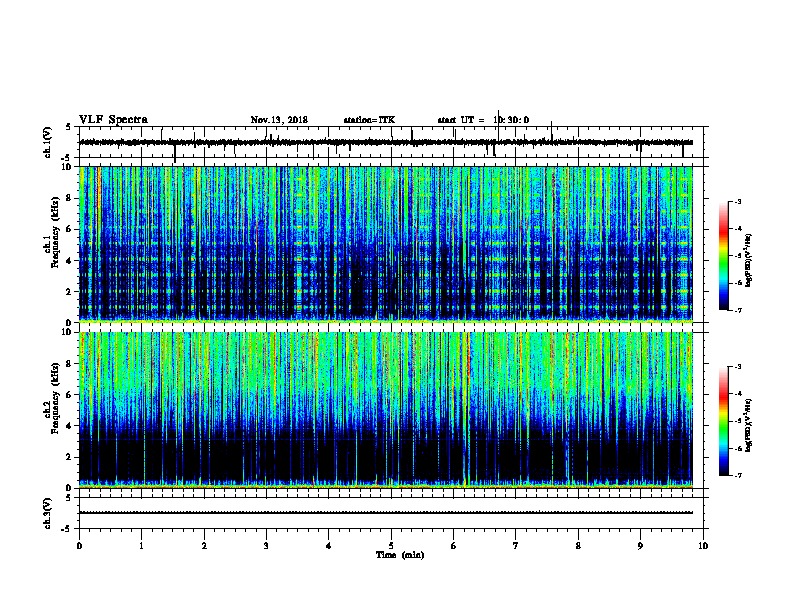Click inside the ch.2 frequency spectrogram

pos(386,410)
